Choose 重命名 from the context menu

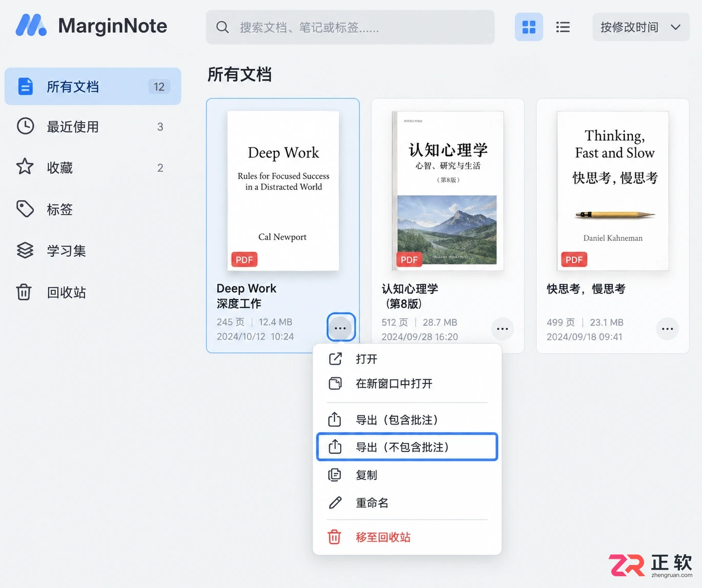[407, 503]
